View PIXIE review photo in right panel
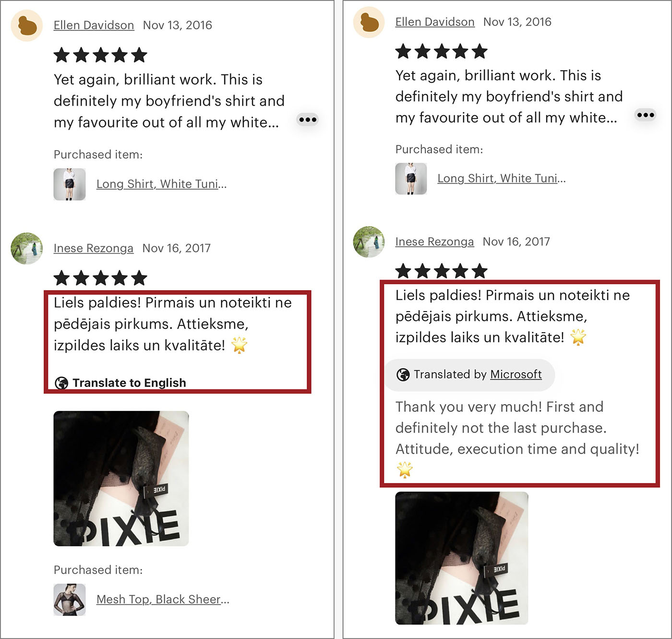The image size is (672, 639). coord(462,558)
